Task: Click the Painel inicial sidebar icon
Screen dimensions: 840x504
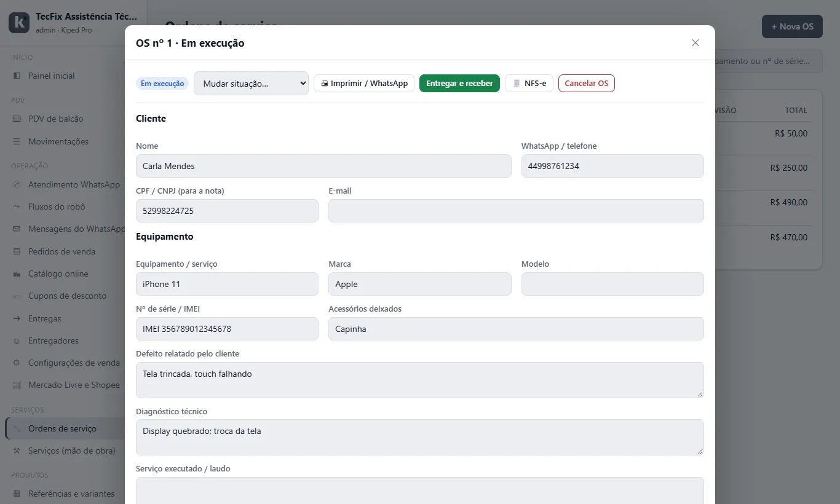Action: [x=17, y=76]
